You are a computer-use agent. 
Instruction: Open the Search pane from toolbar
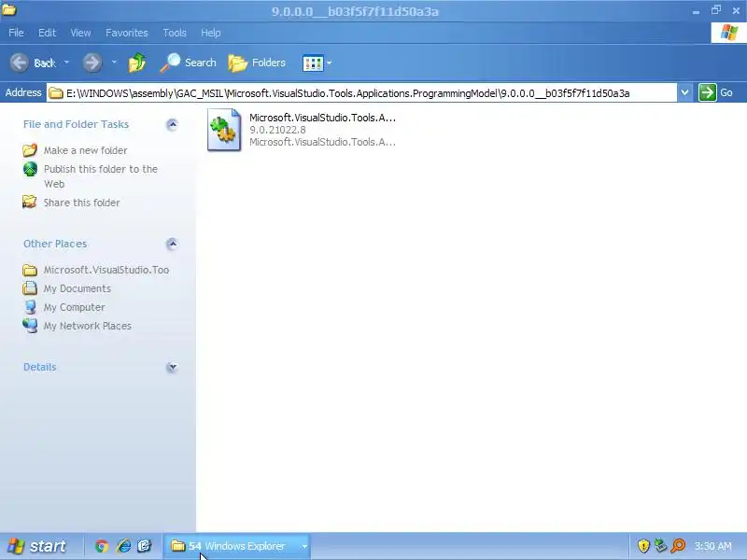tap(188, 63)
